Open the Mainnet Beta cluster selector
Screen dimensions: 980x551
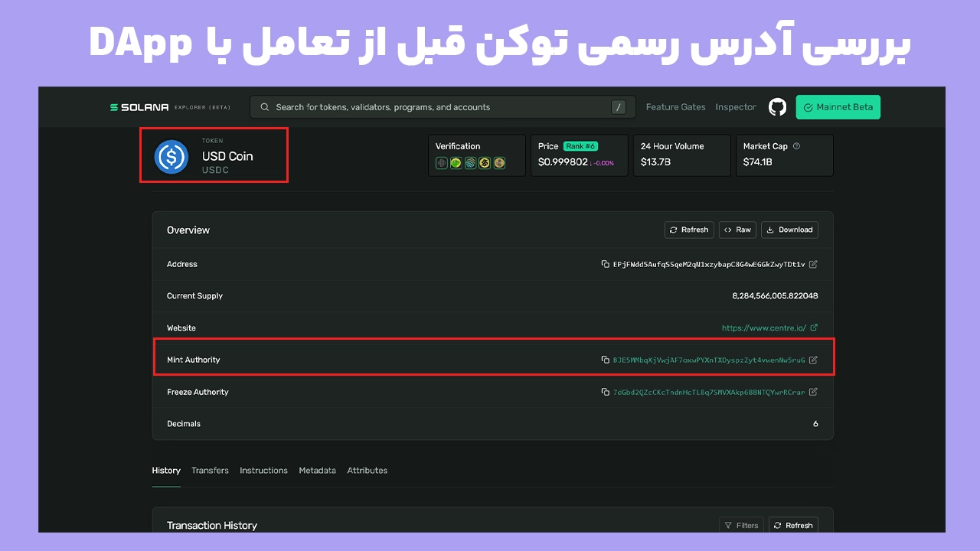coord(838,107)
